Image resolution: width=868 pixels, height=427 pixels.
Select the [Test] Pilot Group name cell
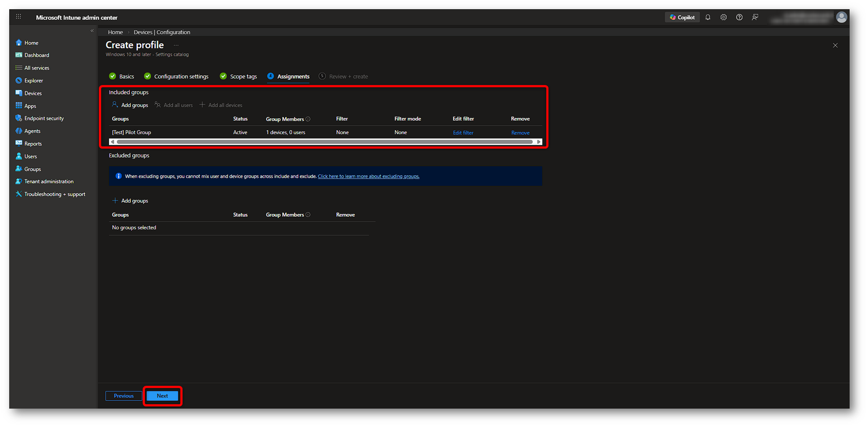coord(131,132)
